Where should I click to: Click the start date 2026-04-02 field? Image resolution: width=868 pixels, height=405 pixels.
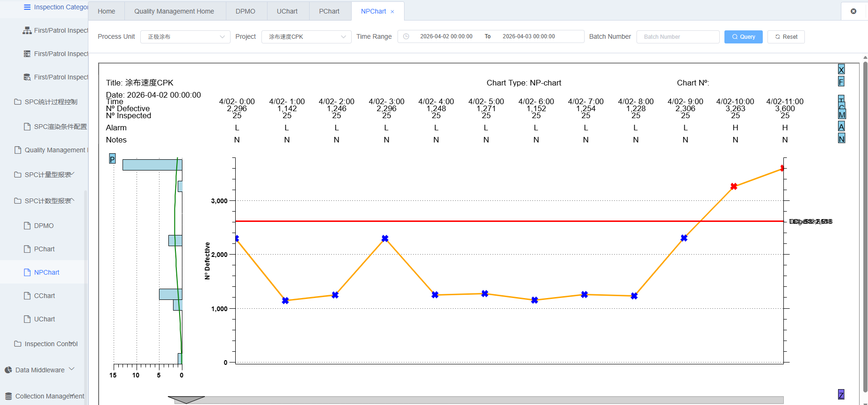(x=446, y=36)
